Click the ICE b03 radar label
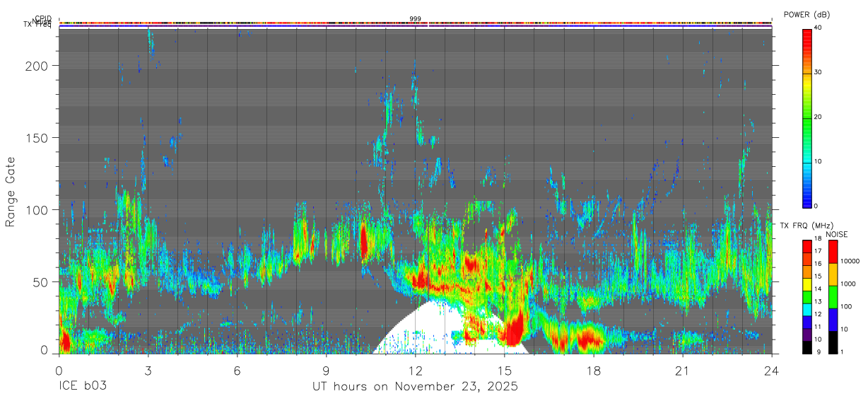The width and height of the screenshot is (868, 401). (84, 387)
